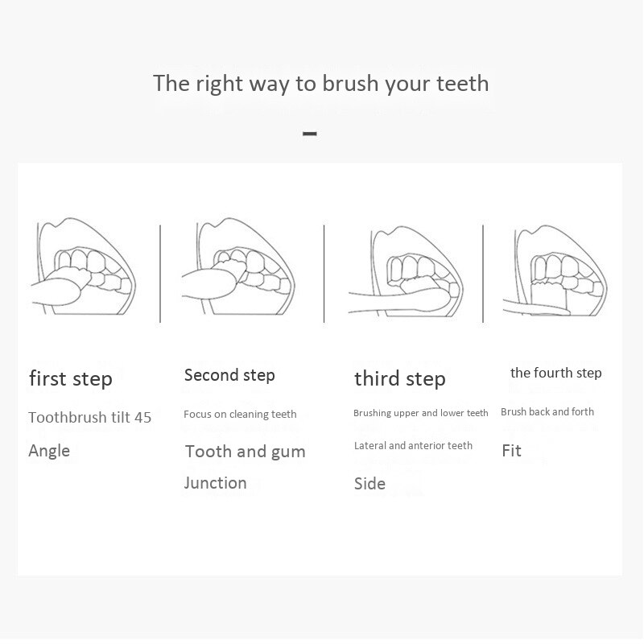644x644 pixels.
Task: Click the second step brushing illustration
Action: point(238,266)
